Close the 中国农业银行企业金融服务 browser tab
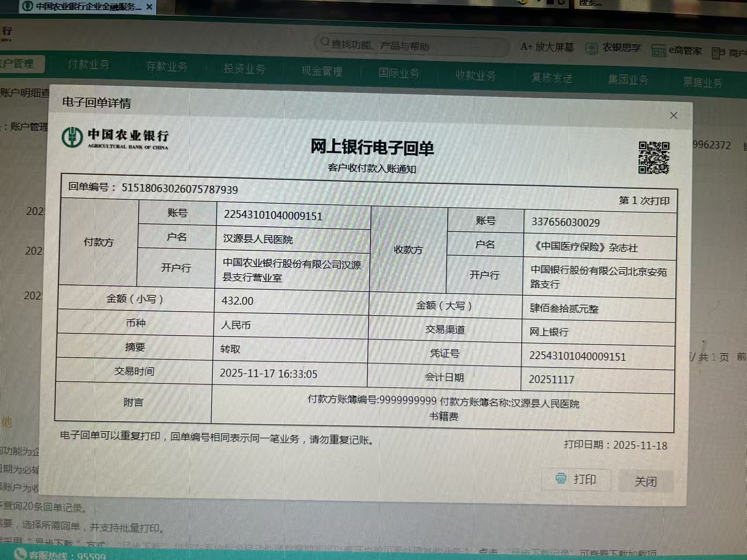747x560 pixels. pyautogui.click(x=149, y=7)
